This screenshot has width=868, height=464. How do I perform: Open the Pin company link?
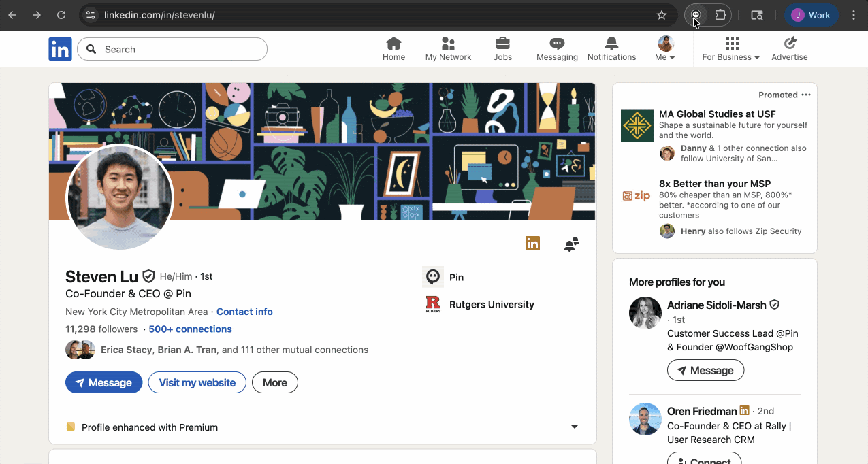click(456, 277)
